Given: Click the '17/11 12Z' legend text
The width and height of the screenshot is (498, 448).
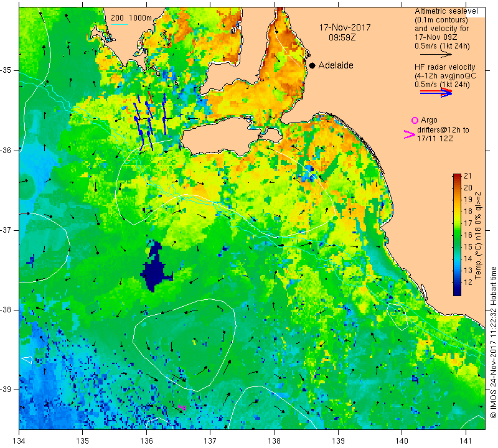Looking at the screenshot, I should point(435,139).
